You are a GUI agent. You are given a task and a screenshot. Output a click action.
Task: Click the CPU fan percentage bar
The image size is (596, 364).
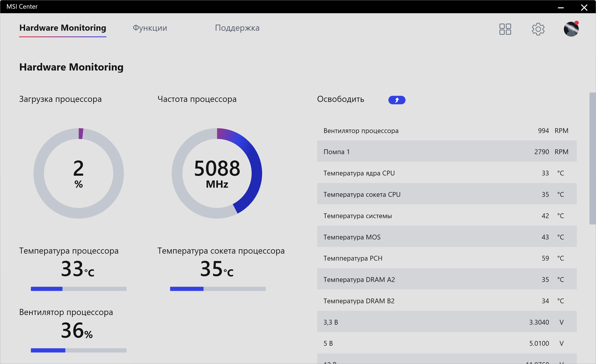(x=79, y=350)
